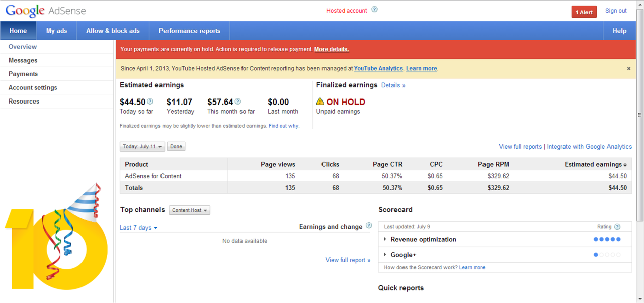Viewport: 644px width, 303px height.
Task: Click the $57.64 This month amount
Action: coord(220,102)
